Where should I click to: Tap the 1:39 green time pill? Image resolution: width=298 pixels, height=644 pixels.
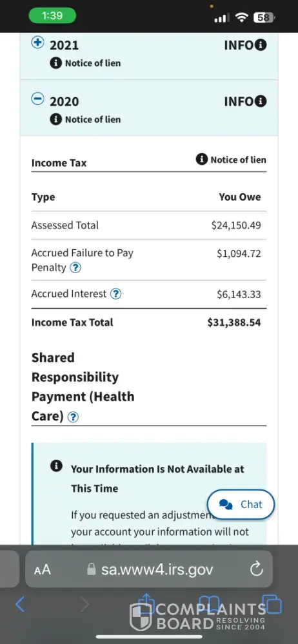point(52,16)
